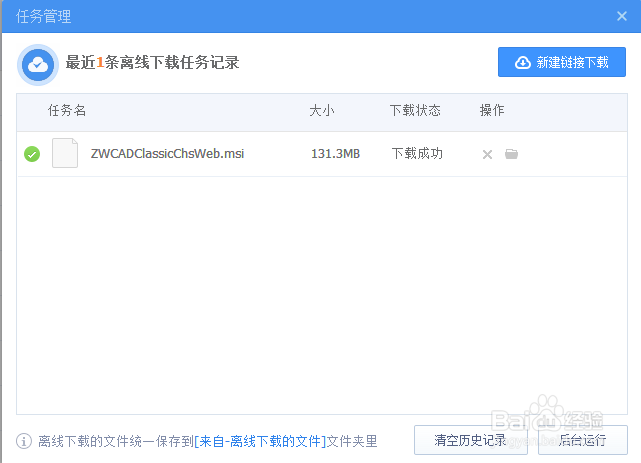Click the green success checkmark icon
The image size is (641, 463).
(x=32, y=154)
